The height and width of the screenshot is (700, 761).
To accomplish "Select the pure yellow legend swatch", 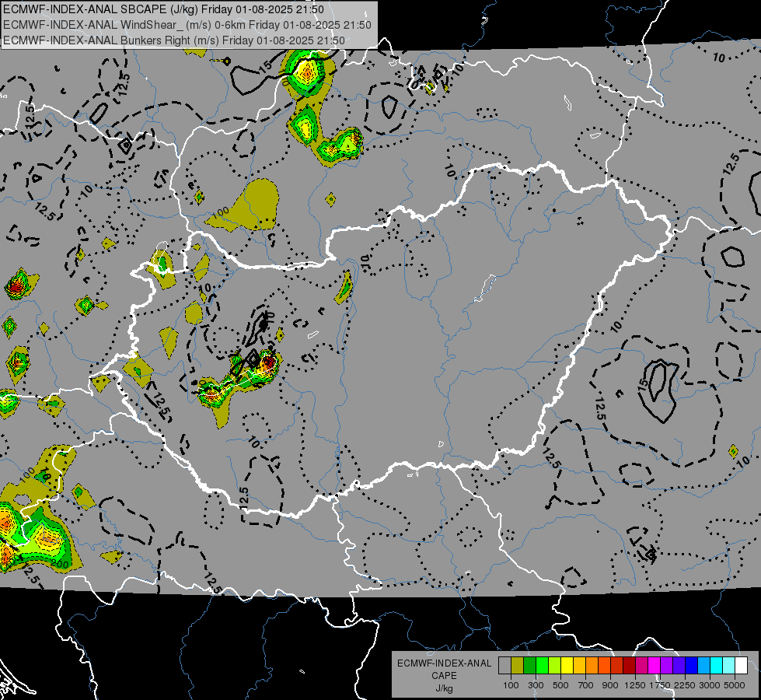I will click(567, 666).
